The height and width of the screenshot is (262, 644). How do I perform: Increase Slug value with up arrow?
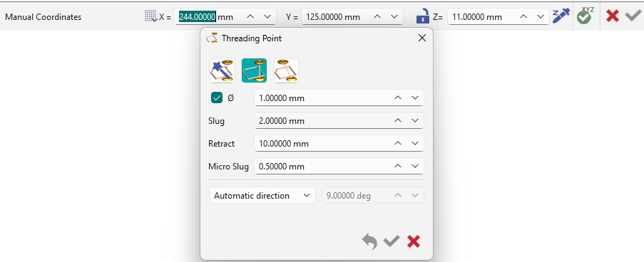click(x=397, y=121)
